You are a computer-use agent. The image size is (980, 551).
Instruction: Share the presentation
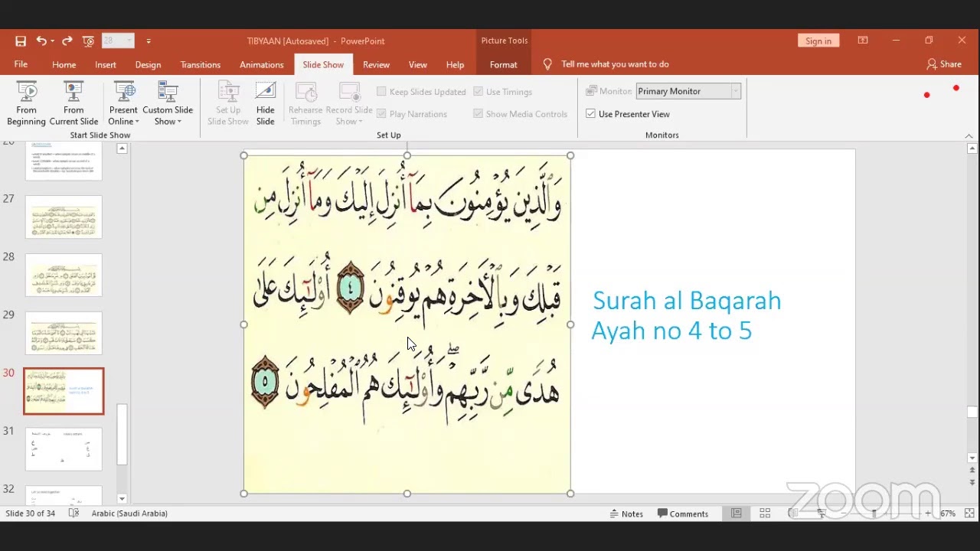(x=944, y=64)
